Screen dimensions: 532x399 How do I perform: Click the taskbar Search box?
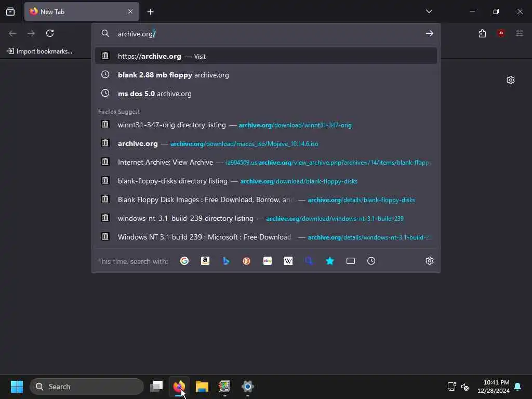coord(87,387)
